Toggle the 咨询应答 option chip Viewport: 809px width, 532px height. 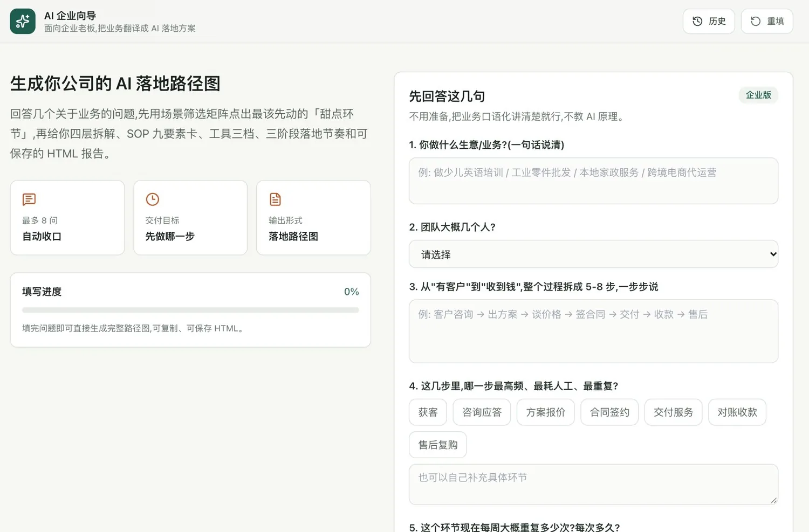[x=482, y=412]
